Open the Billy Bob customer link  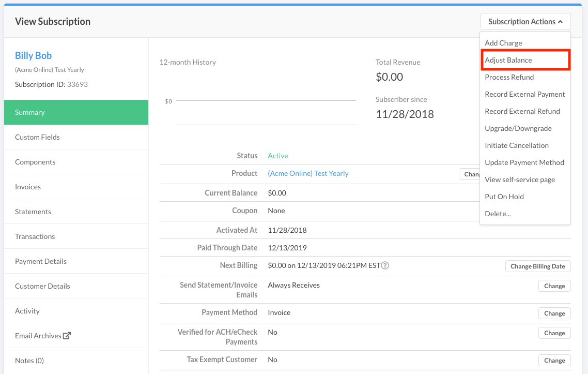pos(33,56)
